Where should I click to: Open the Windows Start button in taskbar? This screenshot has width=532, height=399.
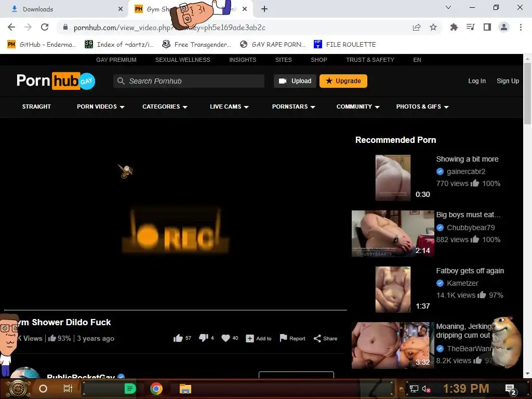coord(18,389)
